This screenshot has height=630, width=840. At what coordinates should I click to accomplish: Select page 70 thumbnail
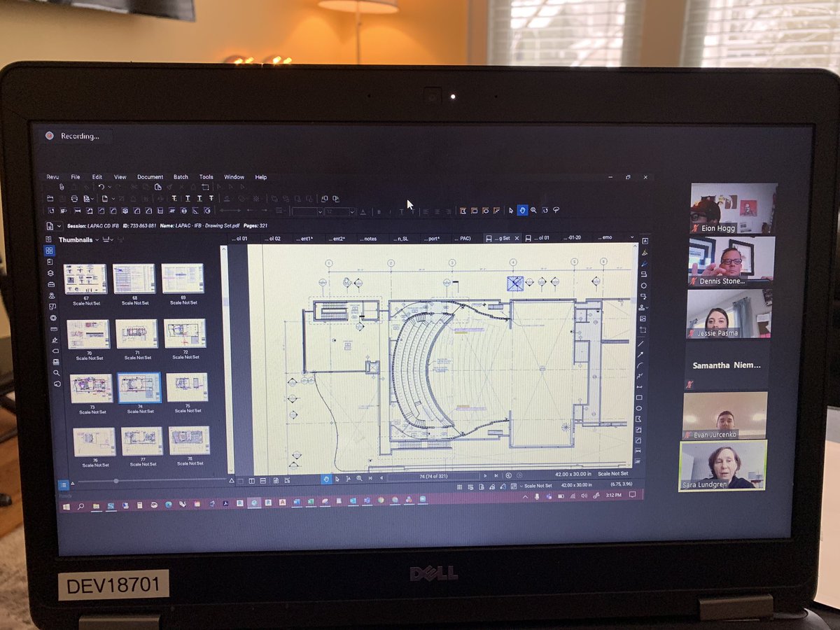tap(88, 334)
